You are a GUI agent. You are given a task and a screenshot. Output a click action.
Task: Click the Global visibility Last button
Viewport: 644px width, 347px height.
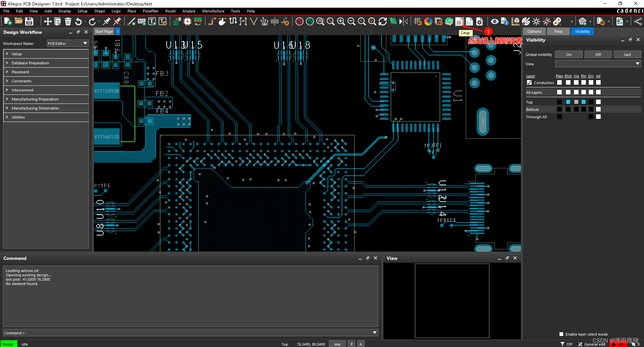[x=627, y=54]
